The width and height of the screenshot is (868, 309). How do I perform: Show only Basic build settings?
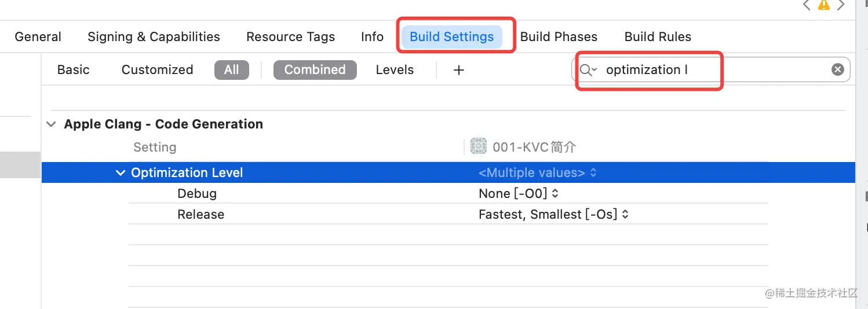click(x=74, y=70)
